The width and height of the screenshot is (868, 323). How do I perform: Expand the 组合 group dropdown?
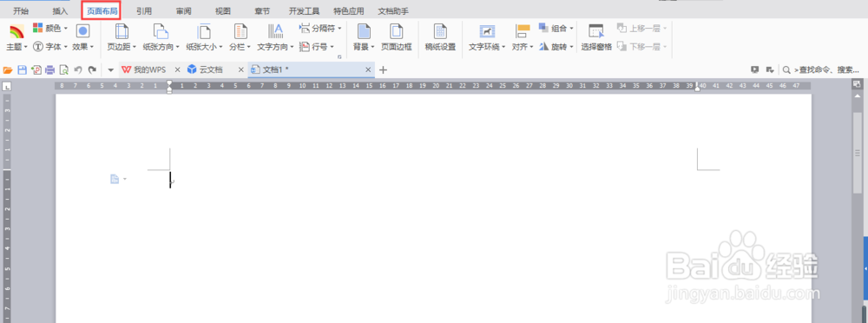556,28
